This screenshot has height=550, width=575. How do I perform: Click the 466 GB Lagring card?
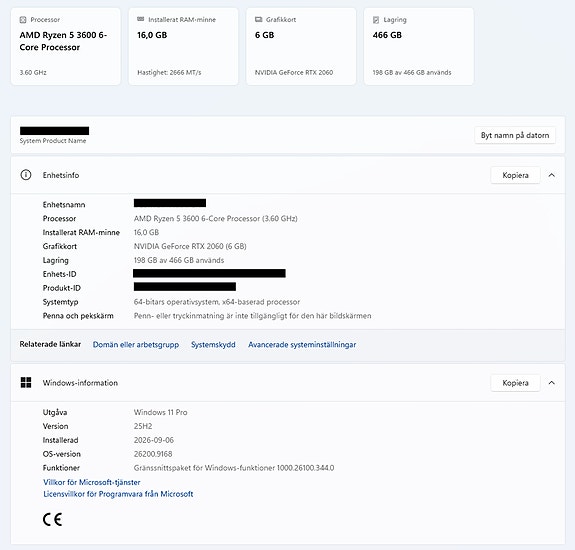pyautogui.click(x=419, y=47)
